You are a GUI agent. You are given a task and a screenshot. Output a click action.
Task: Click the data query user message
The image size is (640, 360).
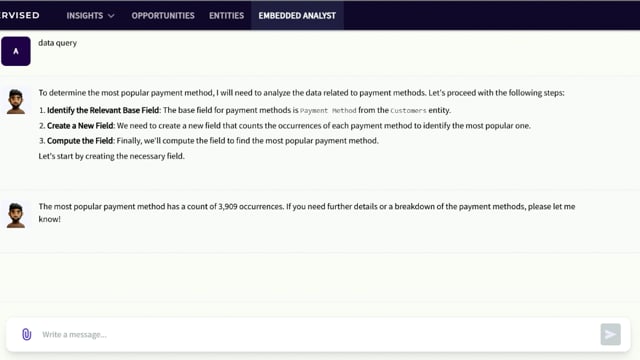pos(58,43)
